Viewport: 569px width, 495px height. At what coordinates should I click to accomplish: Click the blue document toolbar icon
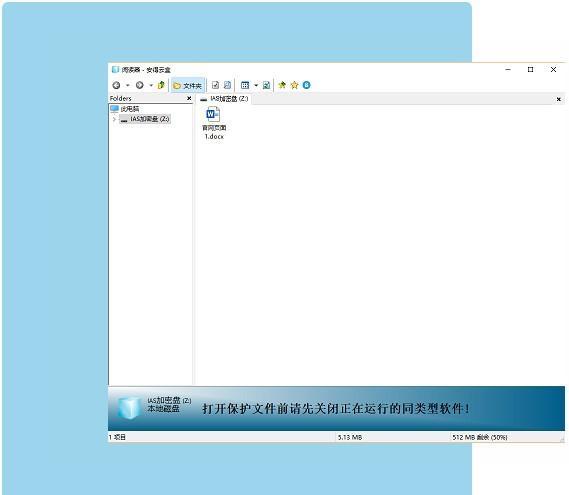click(227, 85)
